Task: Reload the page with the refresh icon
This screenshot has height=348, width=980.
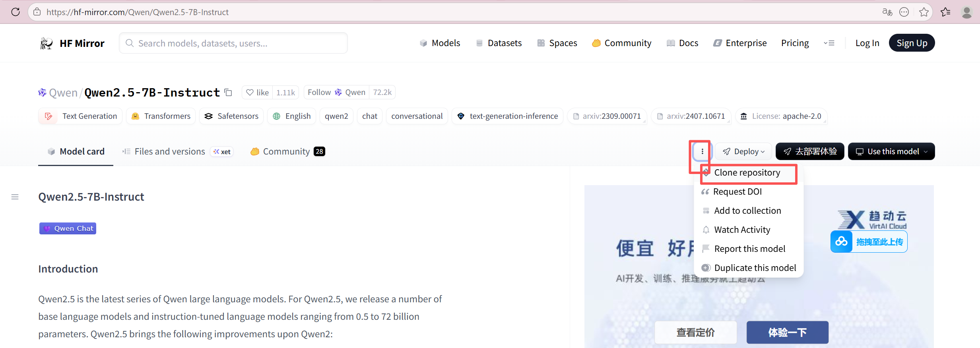Action: click(16, 12)
